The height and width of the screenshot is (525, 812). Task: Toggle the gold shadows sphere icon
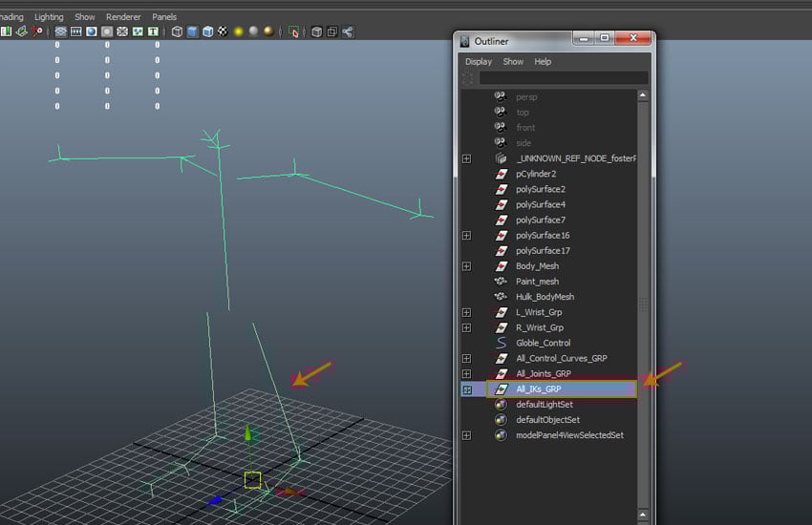point(269,31)
